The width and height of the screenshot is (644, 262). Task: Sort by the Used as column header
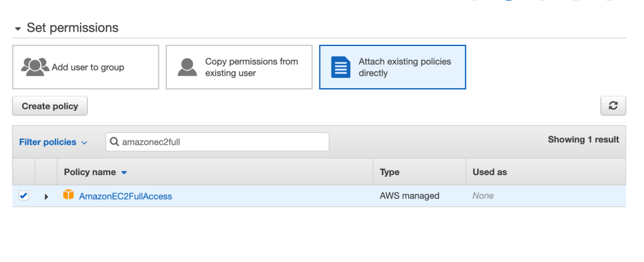tap(490, 172)
